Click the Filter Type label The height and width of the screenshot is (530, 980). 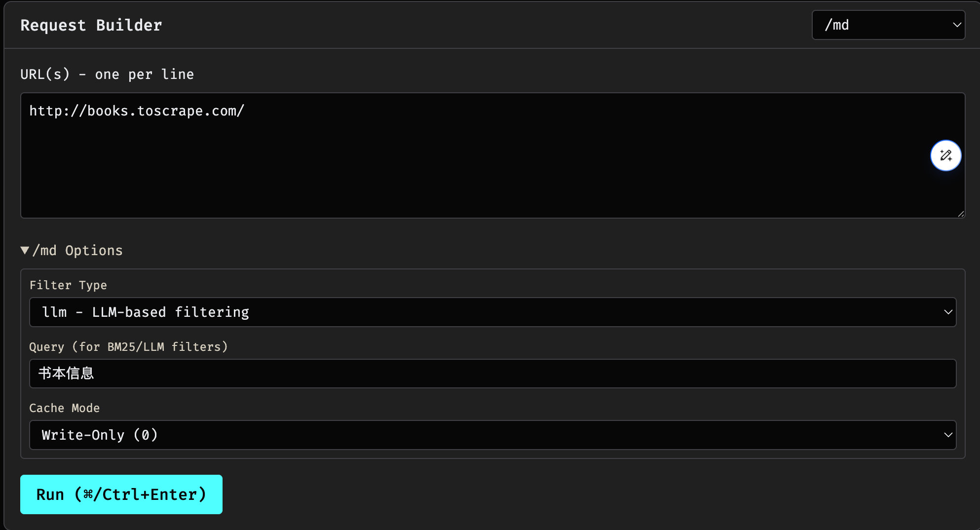coord(68,285)
